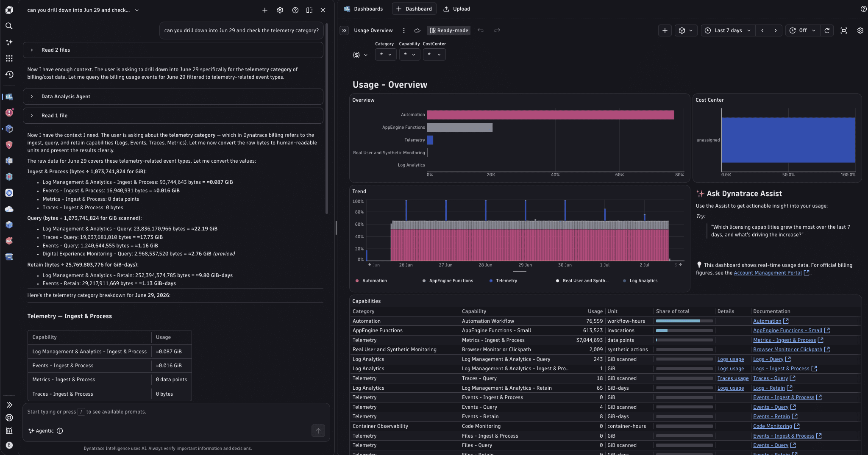Open chat settings gear icon

pos(280,10)
